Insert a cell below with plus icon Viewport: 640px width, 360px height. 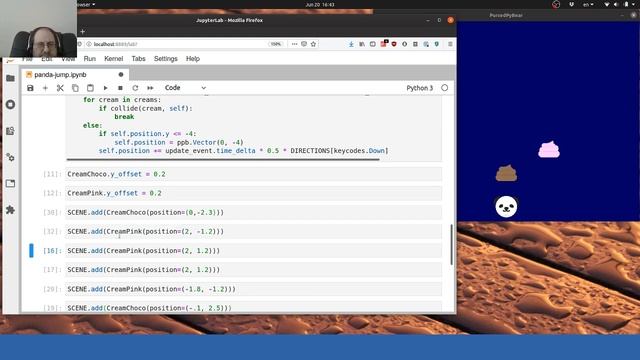pos(45,88)
